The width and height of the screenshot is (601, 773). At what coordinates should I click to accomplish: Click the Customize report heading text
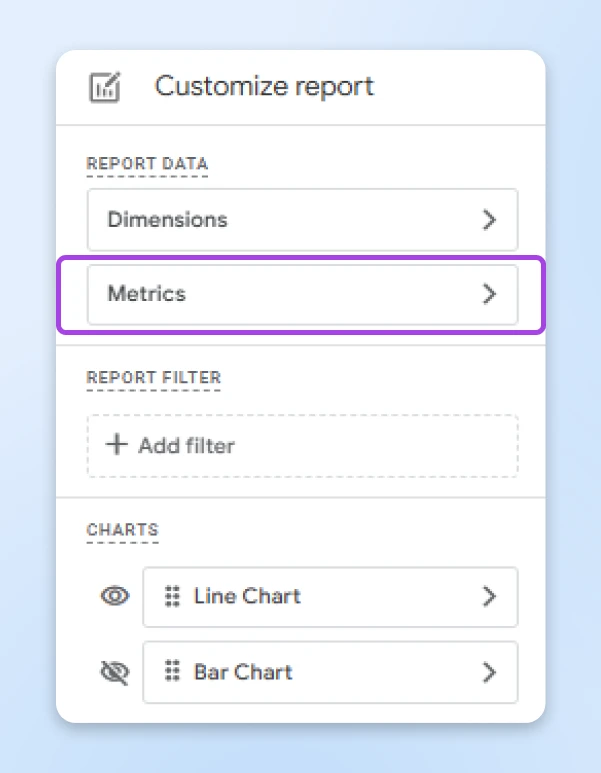pyautogui.click(x=264, y=86)
